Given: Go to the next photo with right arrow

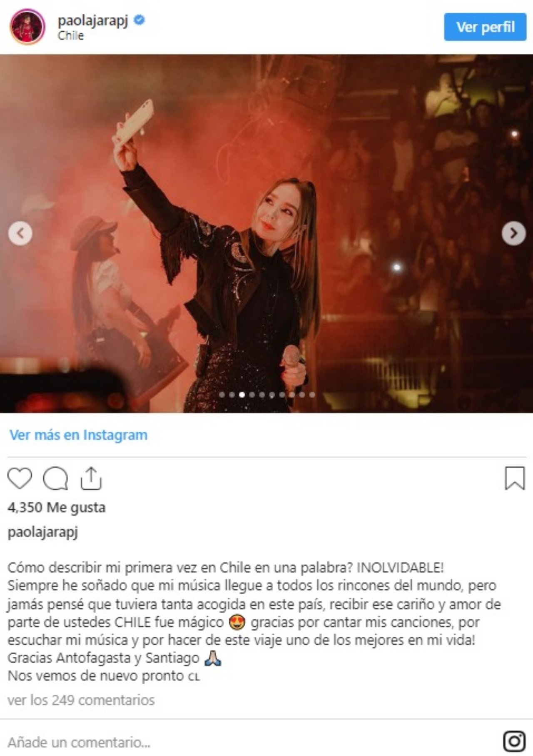Looking at the screenshot, I should [x=513, y=233].
